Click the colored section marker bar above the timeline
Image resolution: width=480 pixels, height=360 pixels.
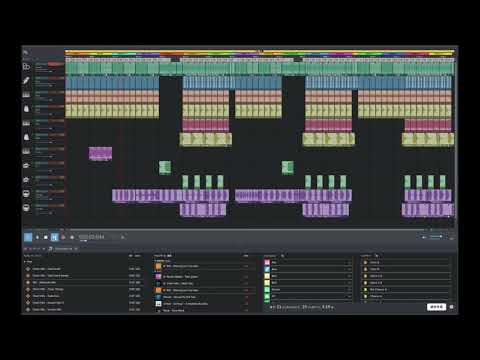(x=260, y=52)
